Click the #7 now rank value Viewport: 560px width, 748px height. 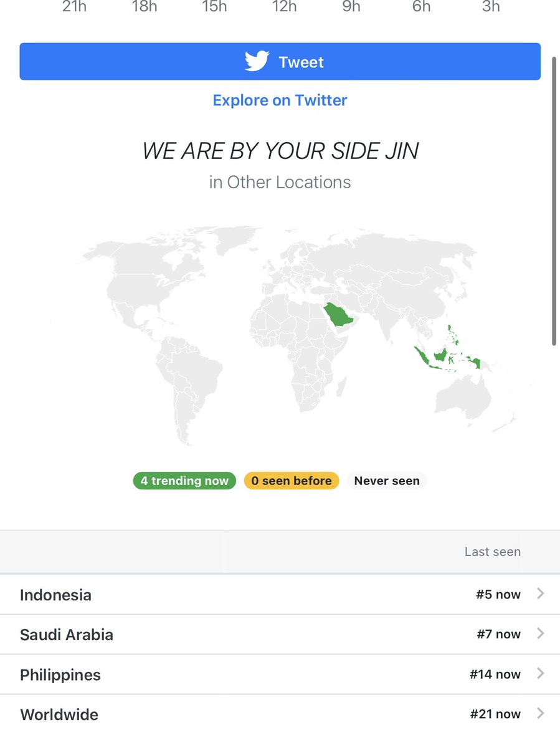coord(498,634)
